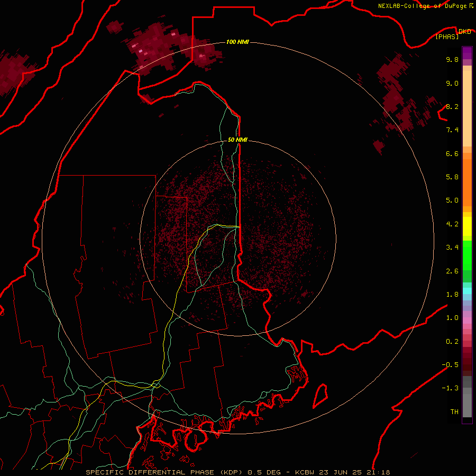This screenshot has height=476, width=476.
Task: Click the 9.8 value on the scale
Action: (x=452, y=59)
